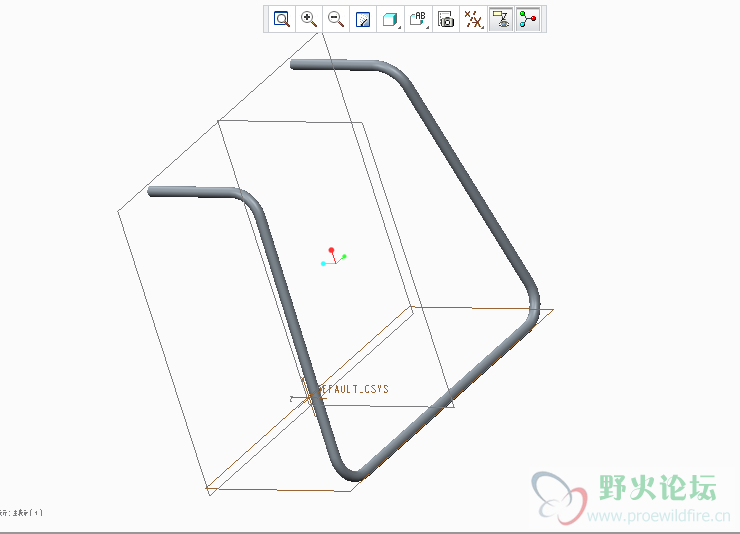The height and width of the screenshot is (534, 740).
Task: Select the Zoom In tool
Action: [309, 19]
